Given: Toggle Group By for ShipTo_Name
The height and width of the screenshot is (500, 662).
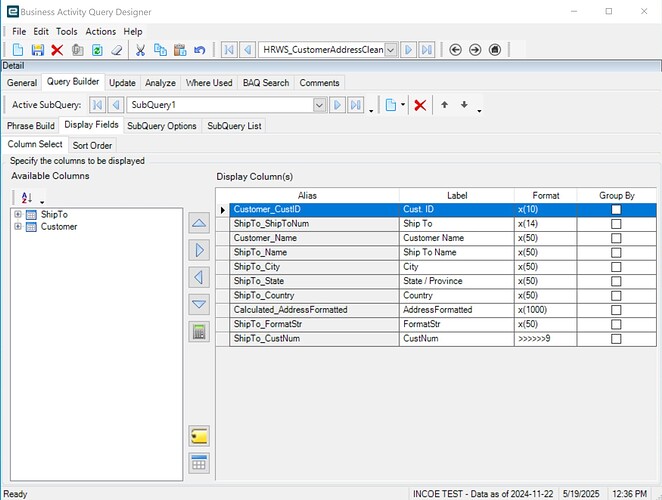Looking at the screenshot, I should coord(616,253).
